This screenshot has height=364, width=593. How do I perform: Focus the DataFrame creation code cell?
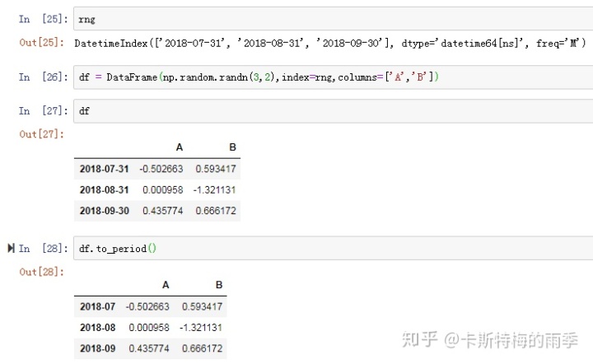(x=334, y=77)
